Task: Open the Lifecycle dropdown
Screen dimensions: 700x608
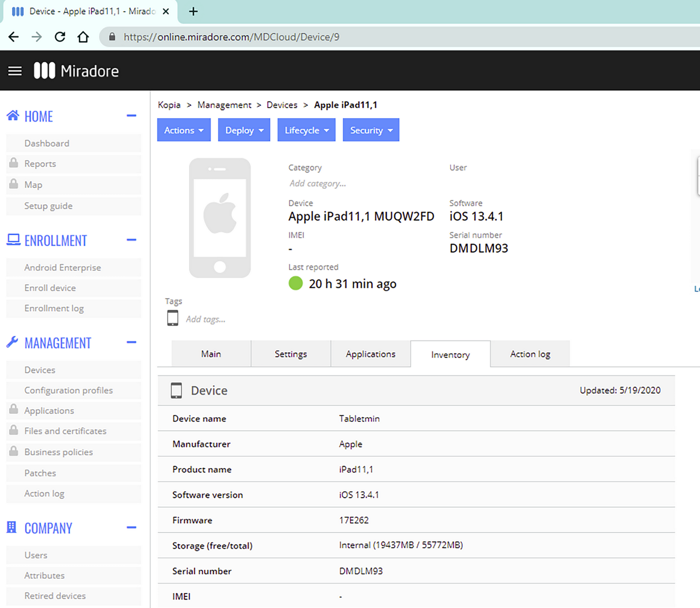Action: [x=306, y=130]
